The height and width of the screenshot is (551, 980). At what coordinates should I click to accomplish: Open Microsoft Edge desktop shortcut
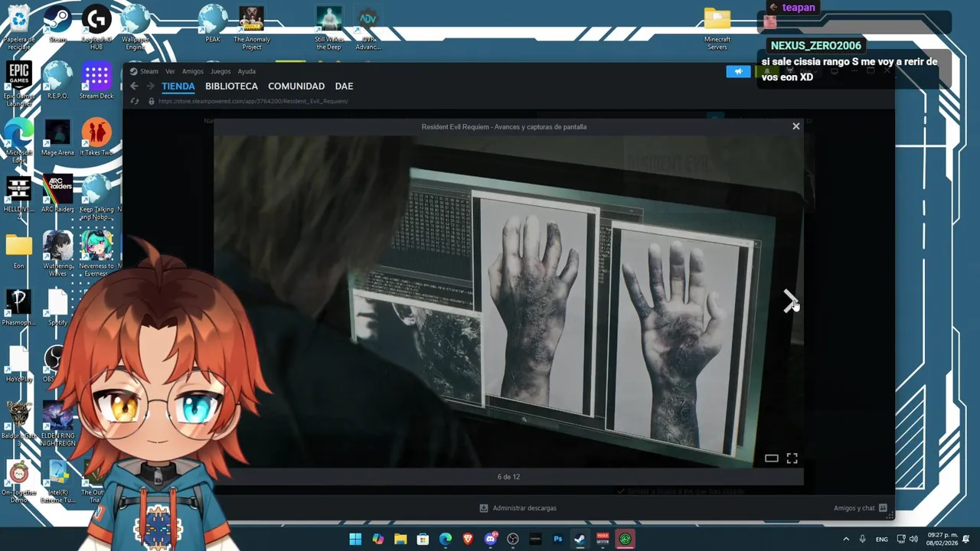pyautogui.click(x=18, y=140)
